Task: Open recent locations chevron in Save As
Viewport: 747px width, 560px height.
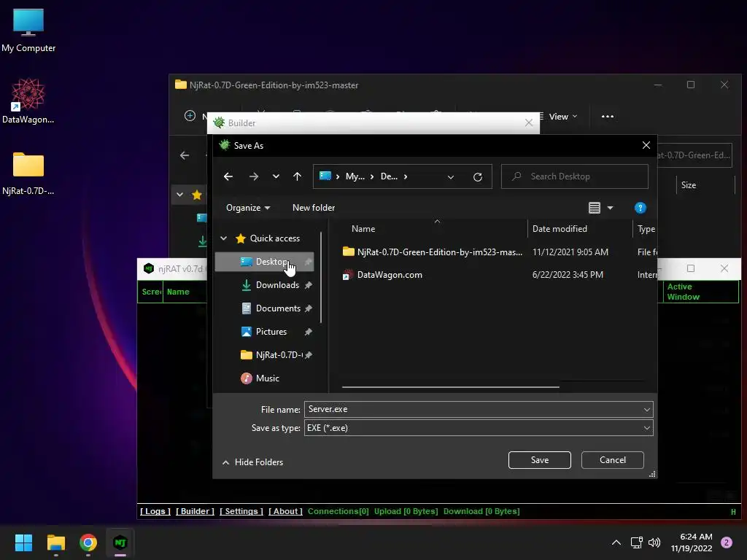Action: click(276, 176)
